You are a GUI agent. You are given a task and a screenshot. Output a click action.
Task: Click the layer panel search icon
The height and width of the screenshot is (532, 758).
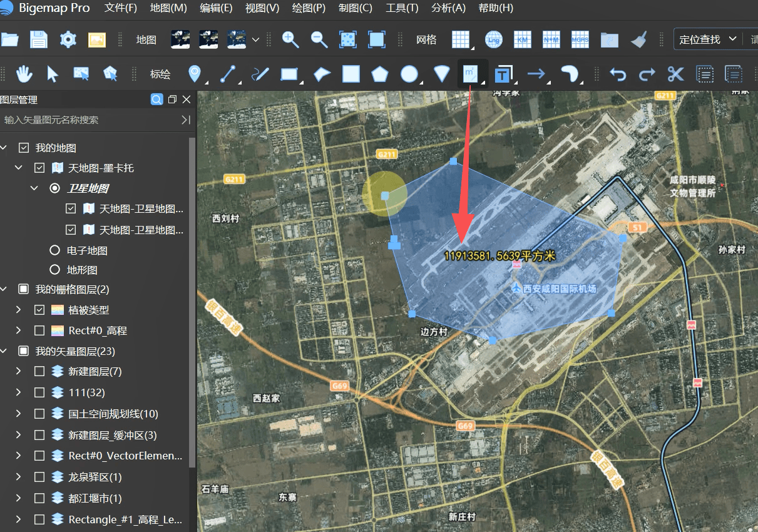156,100
